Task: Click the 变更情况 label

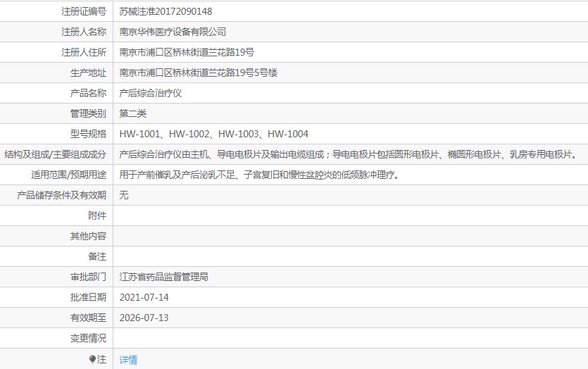Action: 89,338
